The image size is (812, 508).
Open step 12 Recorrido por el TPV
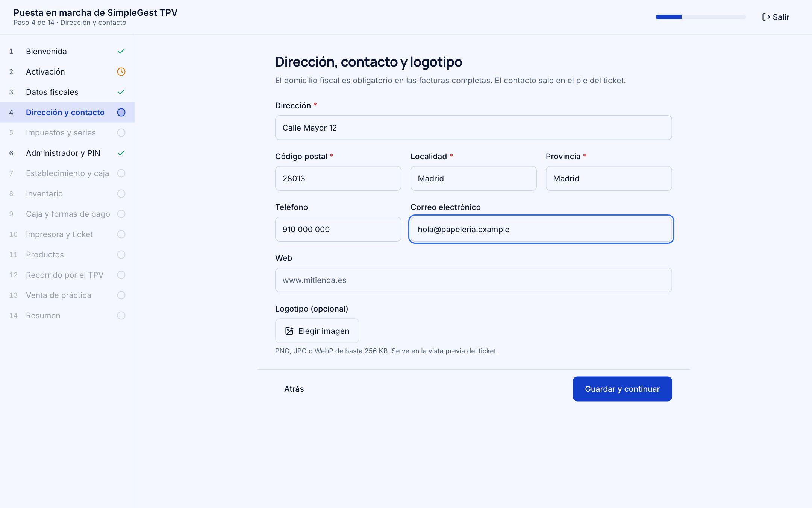[x=67, y=275]
